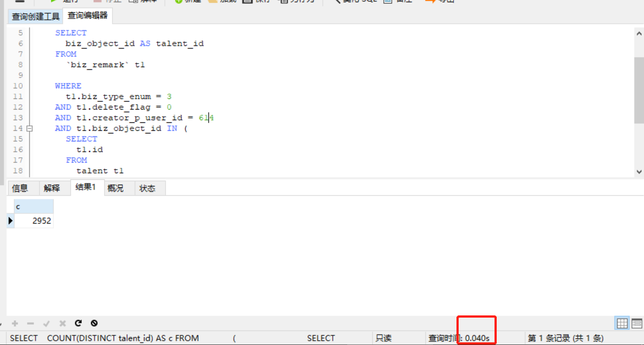This screenshot has height=345, width=644.
Task: Switch results to grid view
Action: tap(622, 323)
